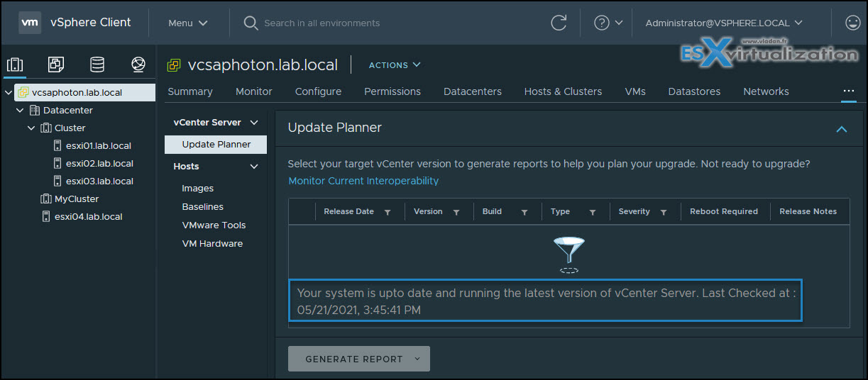Select the Storage inventory view icon
The width and height of the screenshot is (868, 380).
point(97,65)
